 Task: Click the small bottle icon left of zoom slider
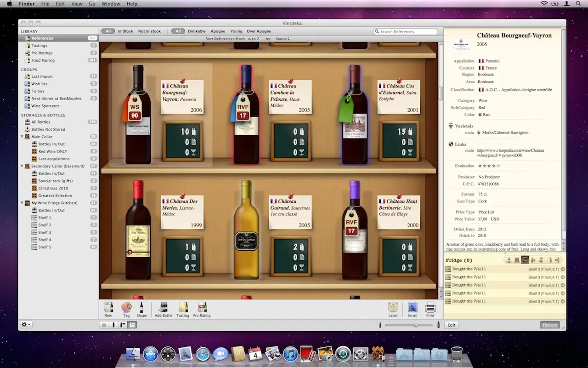click(380, 325)
